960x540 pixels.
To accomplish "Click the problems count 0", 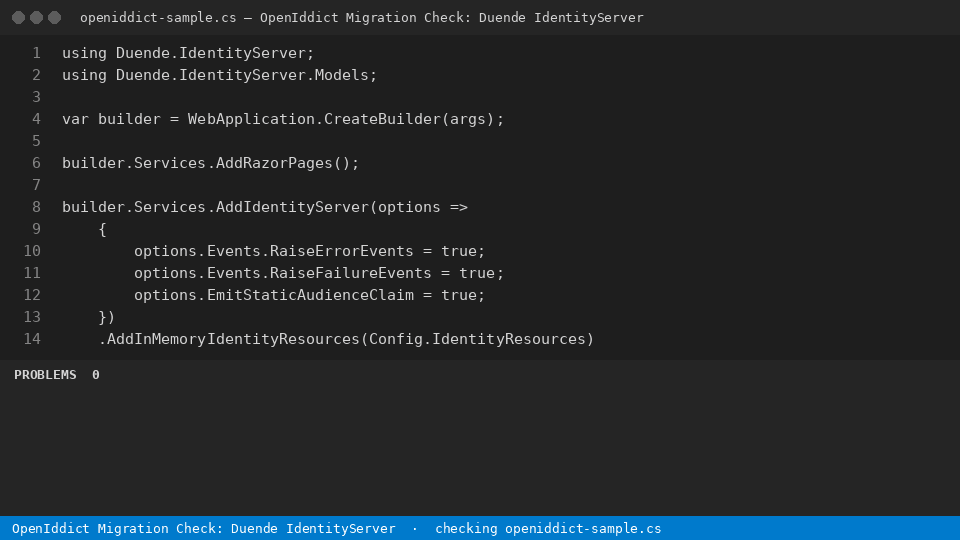I will tap(96, 375).
